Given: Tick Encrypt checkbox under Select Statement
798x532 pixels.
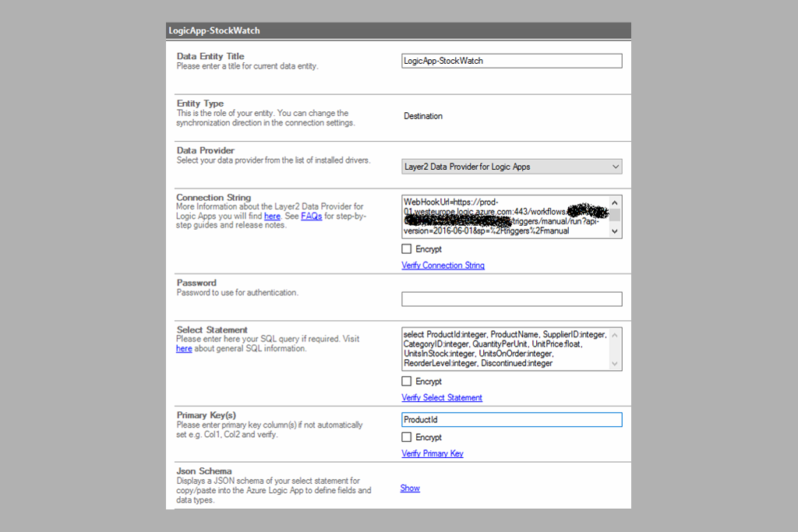Looking at the screenshot, I should point(407,382).
